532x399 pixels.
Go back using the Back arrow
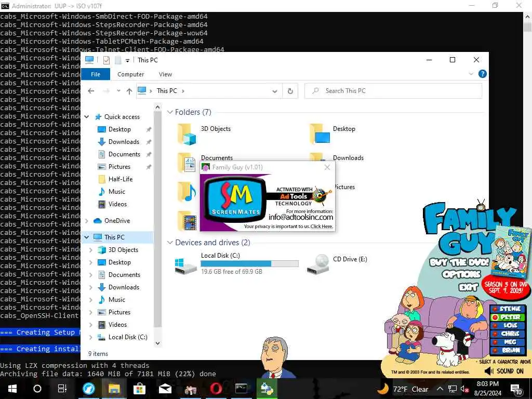pyautogui.click(x=91, y=90)
